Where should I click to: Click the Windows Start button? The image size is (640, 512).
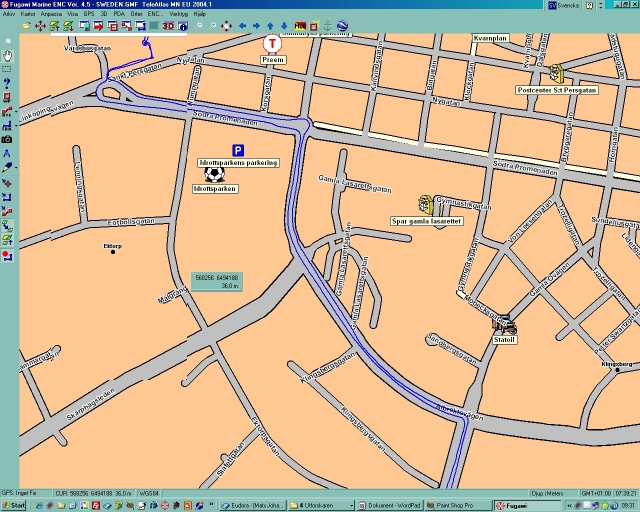tap(13, 505)
